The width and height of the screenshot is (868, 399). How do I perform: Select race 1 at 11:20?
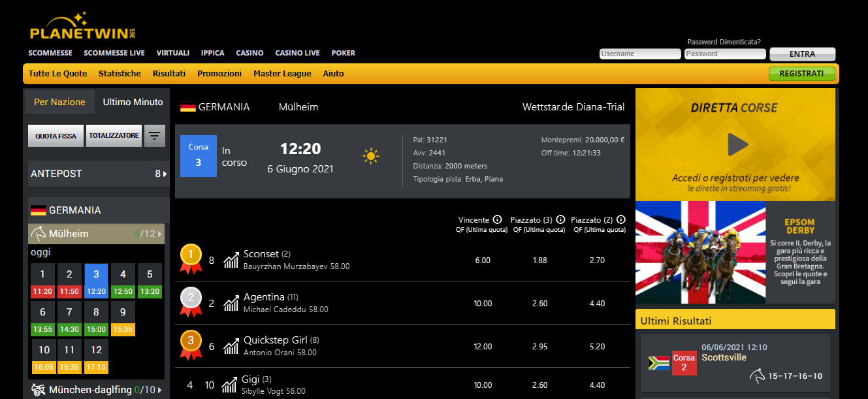42,281
